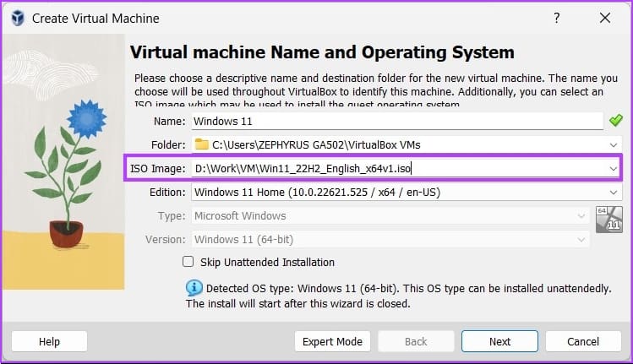
Task: Click the 'Edition:' label
Action: click(x=167, y=192)
